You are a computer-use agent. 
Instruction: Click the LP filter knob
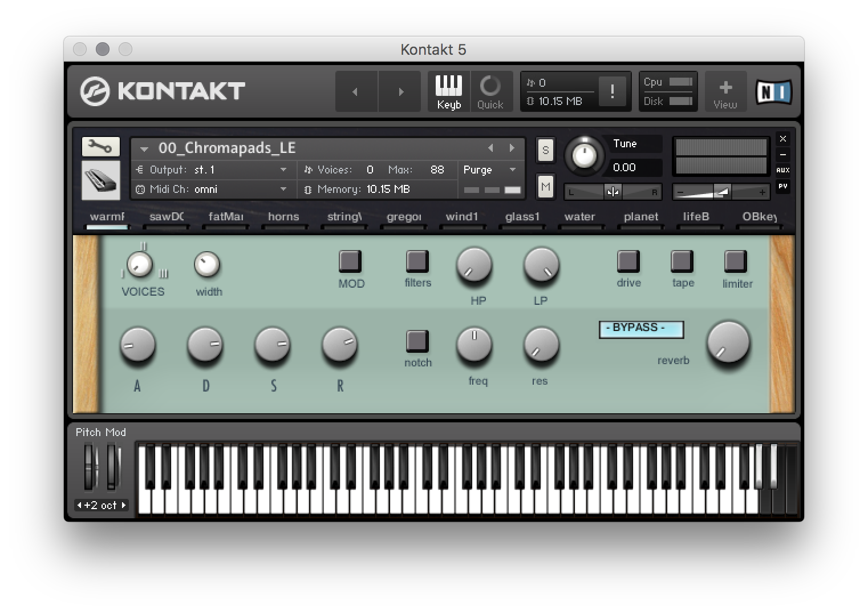tap(541, 265)
